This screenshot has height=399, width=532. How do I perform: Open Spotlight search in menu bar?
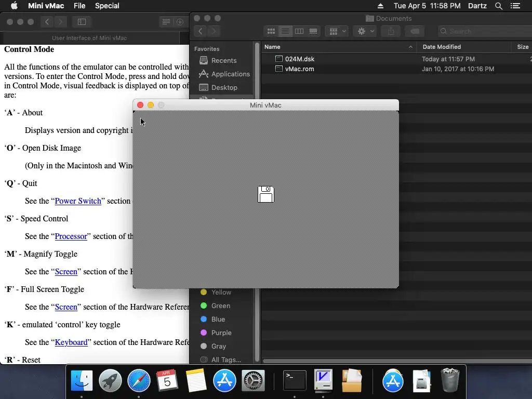coord(498,6)
